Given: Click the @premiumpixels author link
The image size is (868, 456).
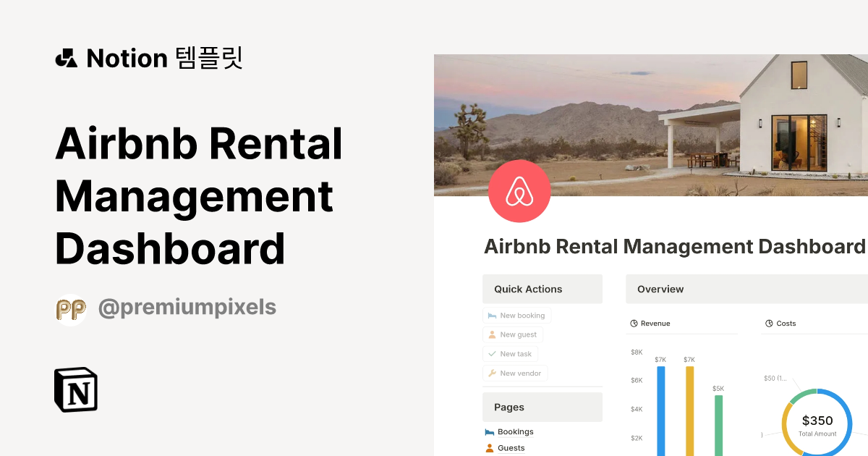Looking at the screenshot, I should (x=188, y=308).
